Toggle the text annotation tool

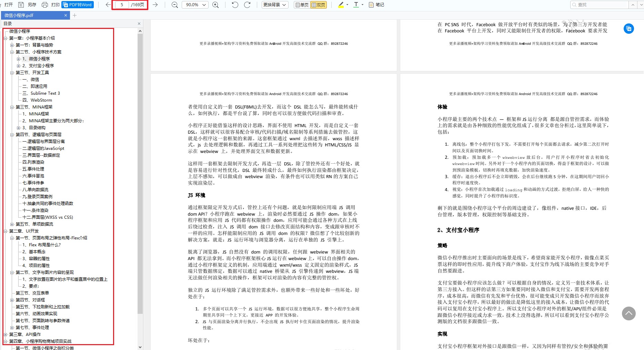[x=356, y=4]
